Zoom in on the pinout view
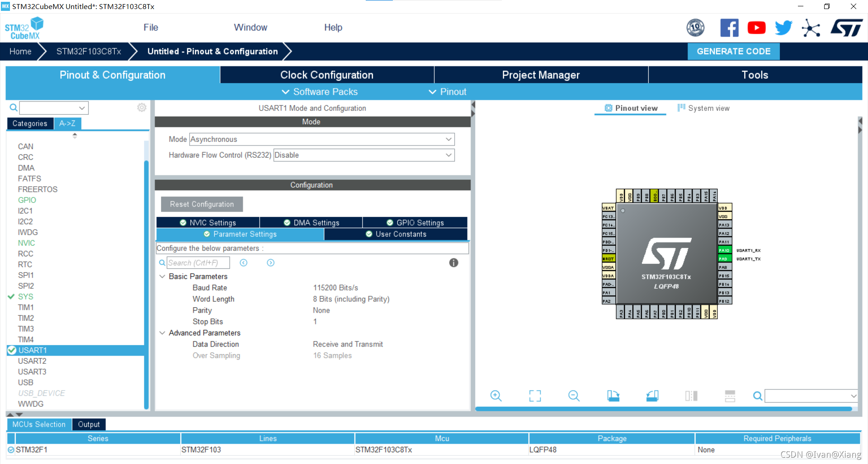The width and height of the screenshot is (868, 464). [x=496, y=396]
